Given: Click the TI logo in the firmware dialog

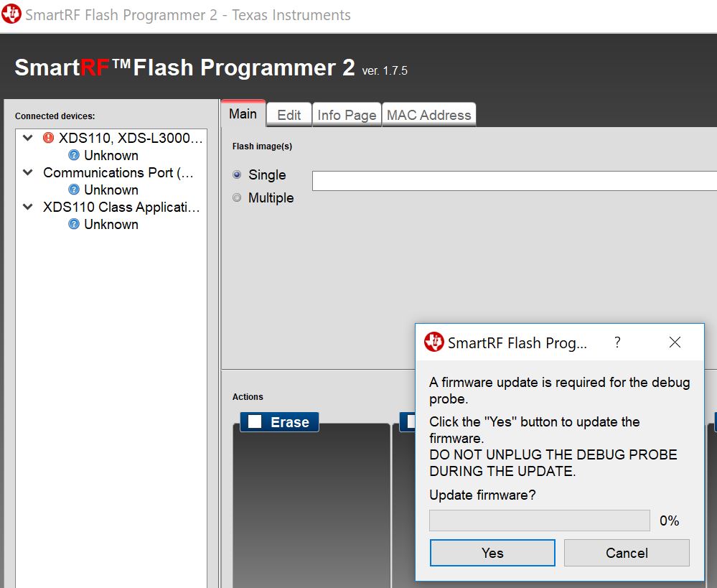Looking at the screenshot, I should pyautogui.click(x=434, y=342).
